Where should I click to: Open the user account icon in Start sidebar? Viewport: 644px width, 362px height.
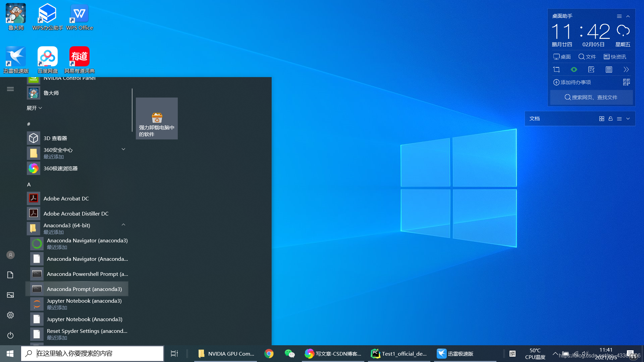pyautogui.click(x=10, y=255)
